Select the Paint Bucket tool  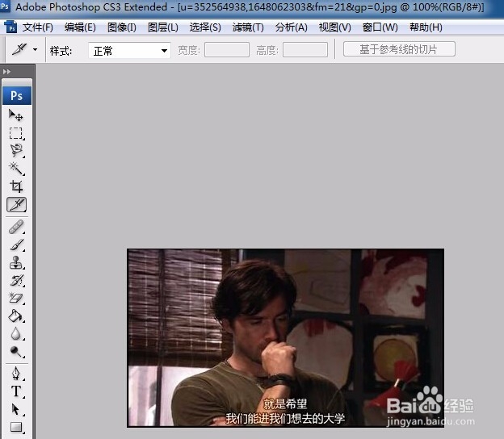tap(16, 316)
